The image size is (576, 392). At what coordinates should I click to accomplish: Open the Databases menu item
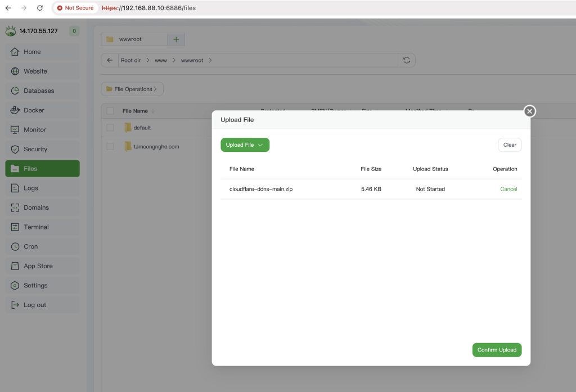(39, 91)
